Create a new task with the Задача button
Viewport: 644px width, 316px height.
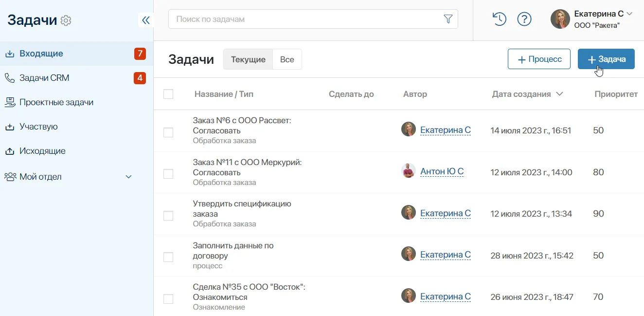[606, 58]
